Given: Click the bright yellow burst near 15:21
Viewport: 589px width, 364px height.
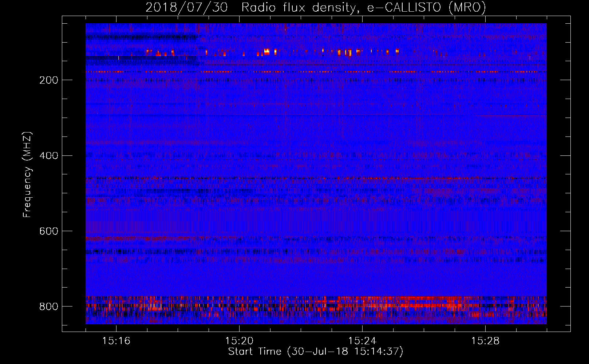Looking at the screenshot, I should tap(267, 52).
